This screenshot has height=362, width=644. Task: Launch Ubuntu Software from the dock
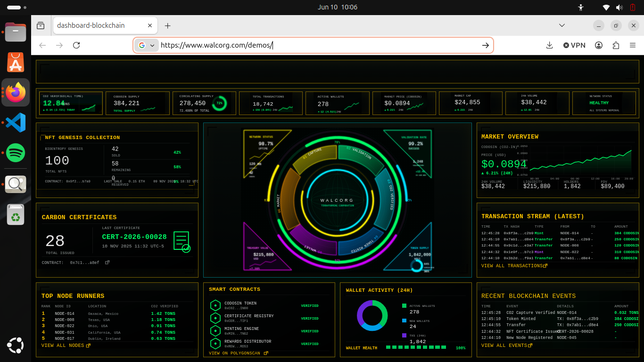pyautogui.click(x=16, y=62)
